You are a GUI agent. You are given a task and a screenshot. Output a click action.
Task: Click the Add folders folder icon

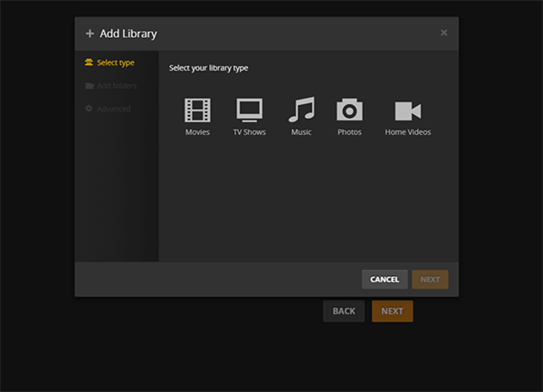(x=90, y=85)
